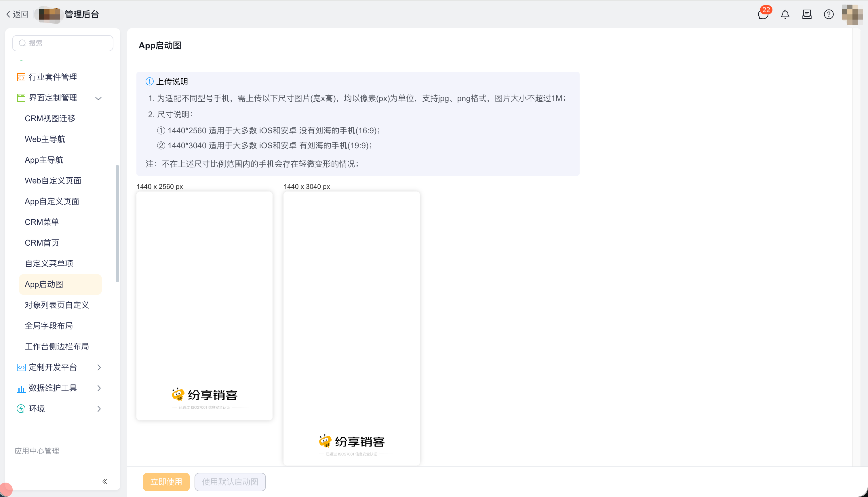Click the red circle at bottom-left corner

(6, 490)
